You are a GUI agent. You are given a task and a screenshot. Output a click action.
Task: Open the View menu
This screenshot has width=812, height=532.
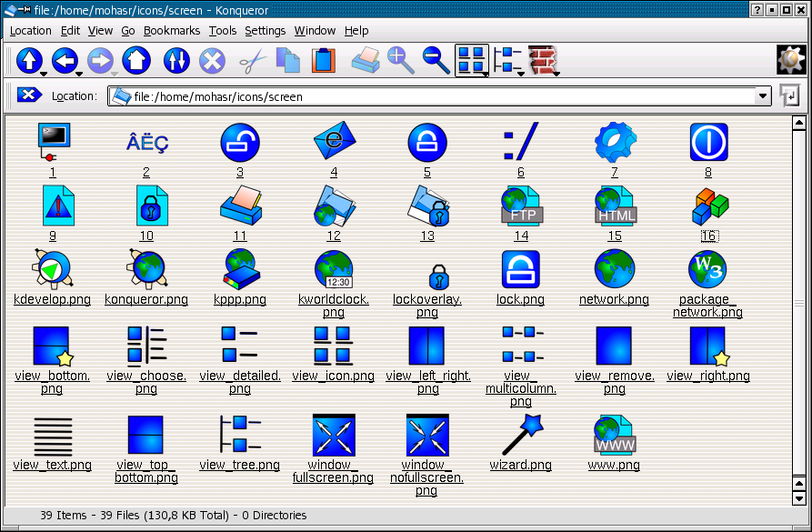(x=100, y=31)
